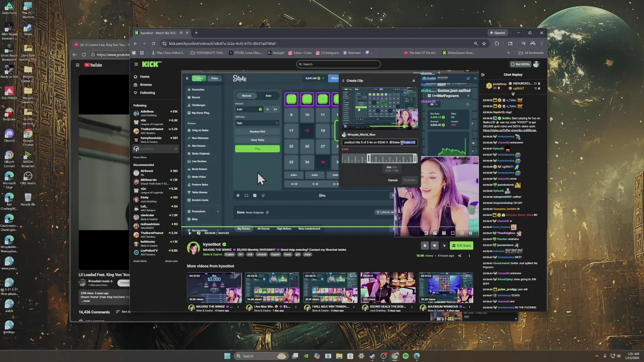Close the Create Clip dialog
This screenshot has width=644, height=362.
click(x=414, y=80)
